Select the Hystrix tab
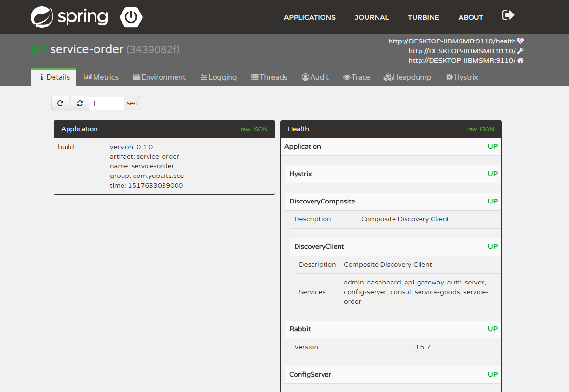The height and width of the screenshot is (392, 569). [462, 77]
